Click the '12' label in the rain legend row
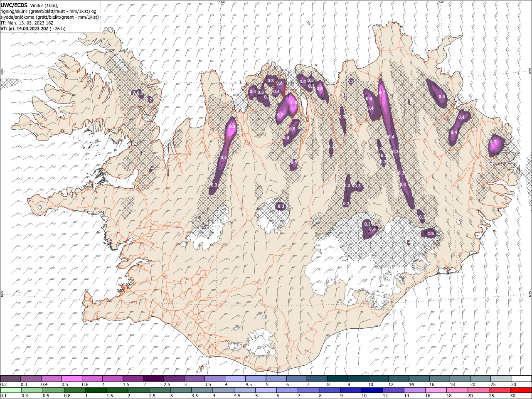 (x=385, y=396)
